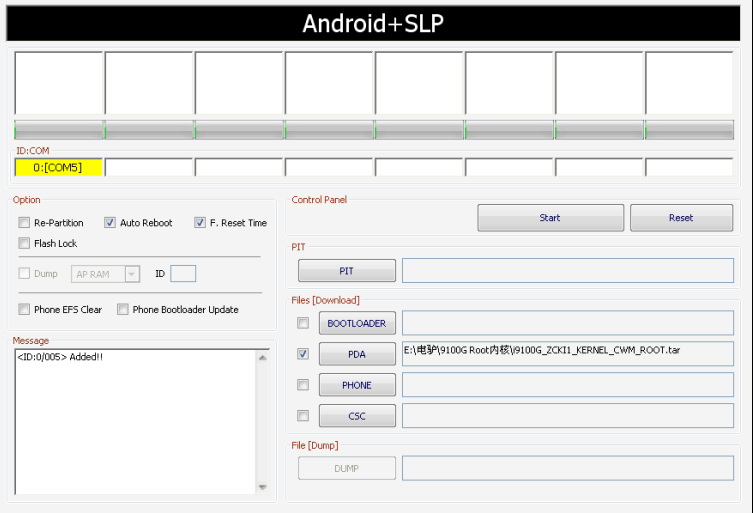Click the PIT file path field
753x513 pixels.
pyautogui.click(x=568, y=270)
